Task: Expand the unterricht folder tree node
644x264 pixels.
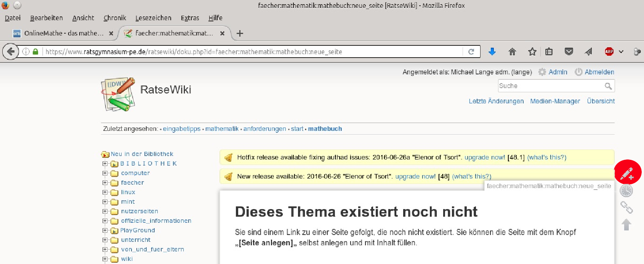Action: (x=105, y=240)
